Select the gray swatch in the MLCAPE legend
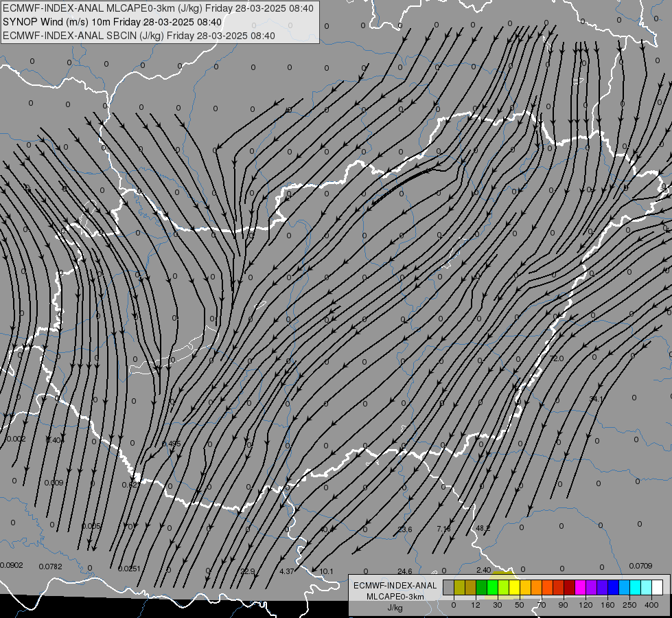Image resolution: width=672 pixels, height=618 pixels. pyautogui.click(x=449, y=587)
